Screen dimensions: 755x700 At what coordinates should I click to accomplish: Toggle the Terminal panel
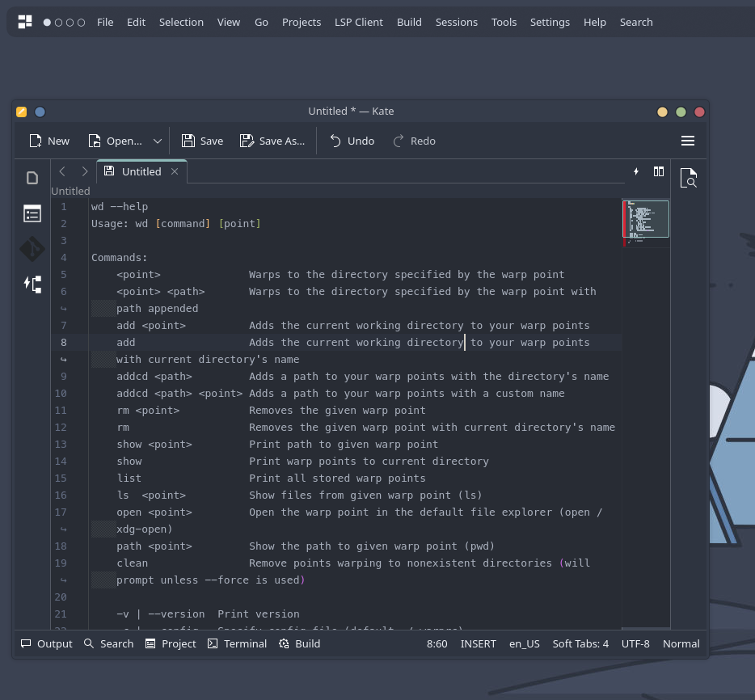pos(237,643)
